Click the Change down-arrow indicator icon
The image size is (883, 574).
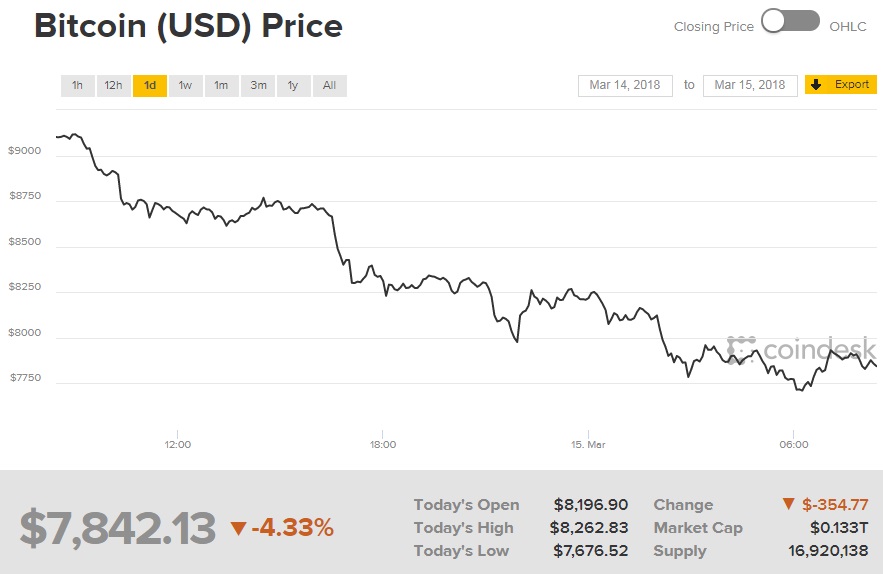coord(788,504)
